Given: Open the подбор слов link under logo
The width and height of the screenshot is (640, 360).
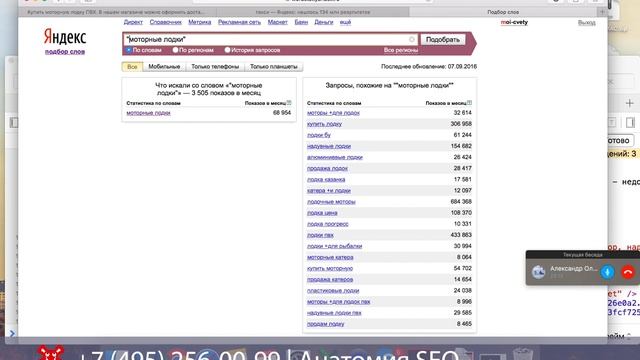Looking at the screenshot, I should [x=65, y=51].
